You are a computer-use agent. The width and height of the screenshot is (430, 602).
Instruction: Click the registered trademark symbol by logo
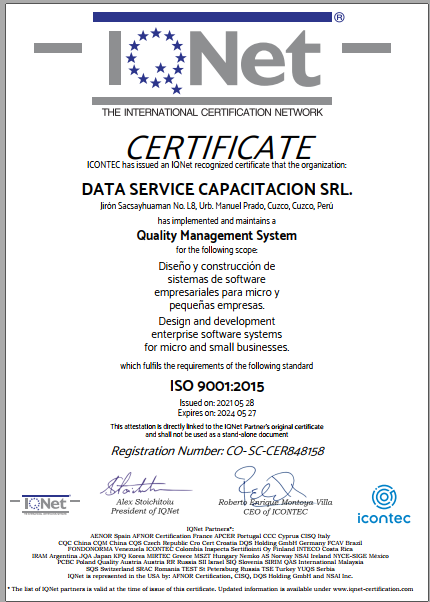(339, 17)
